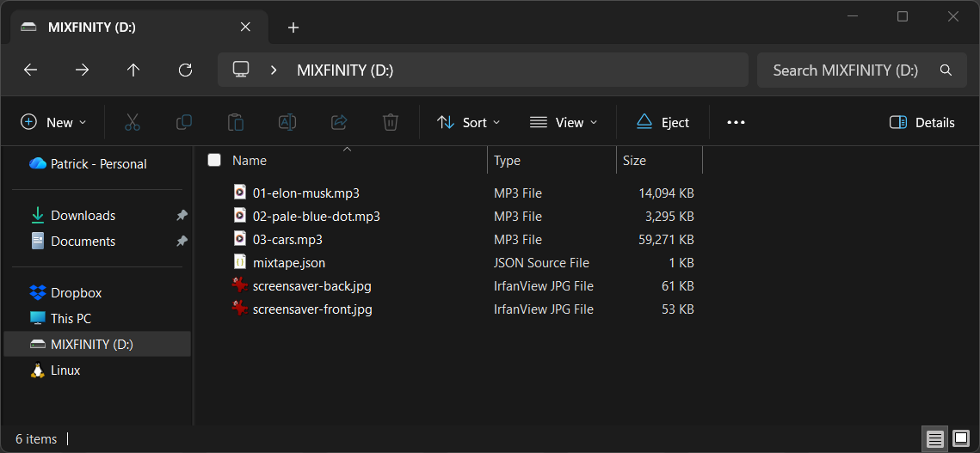Click the mixtape.json file icon
This screenshot has width=980, height=453.
pos(239,262)
